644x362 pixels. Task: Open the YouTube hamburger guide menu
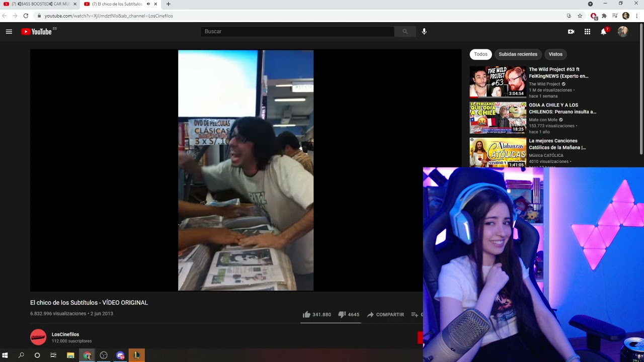pyautogui.click(x=9, y=32)
